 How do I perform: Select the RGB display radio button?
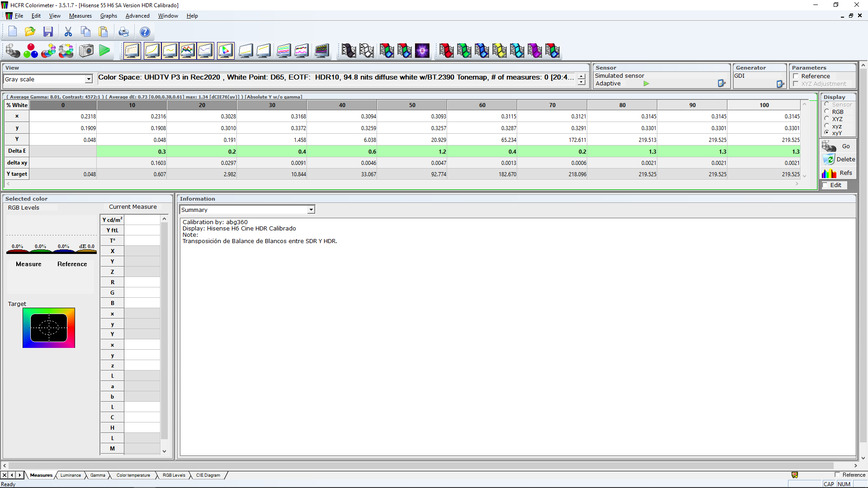click(x=827, y=112)
